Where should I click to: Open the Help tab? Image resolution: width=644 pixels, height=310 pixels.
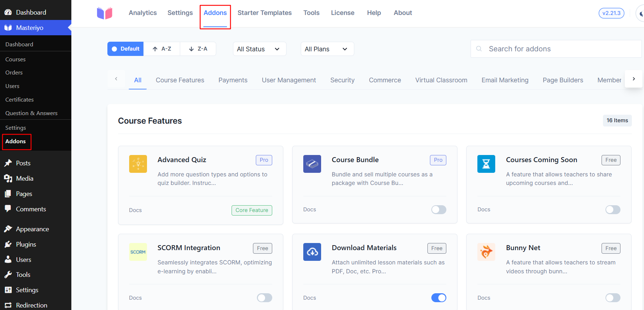click(x=374, y=13)
